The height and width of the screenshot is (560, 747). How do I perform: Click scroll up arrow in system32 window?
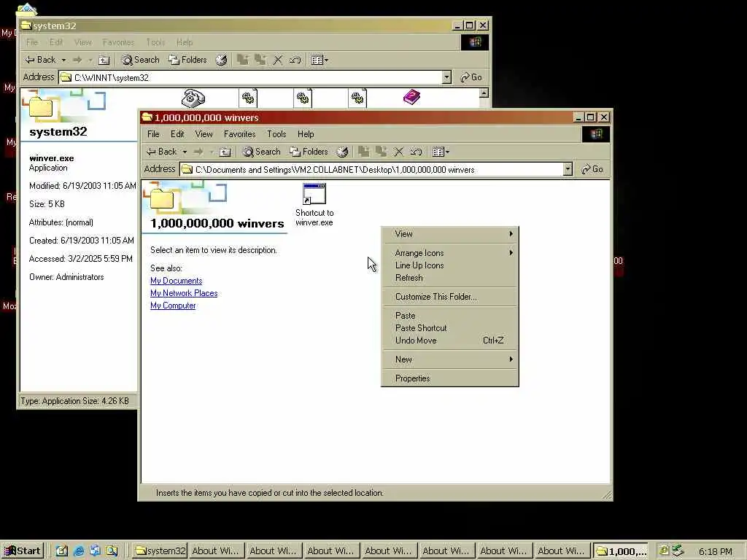[x=484, y=93]
